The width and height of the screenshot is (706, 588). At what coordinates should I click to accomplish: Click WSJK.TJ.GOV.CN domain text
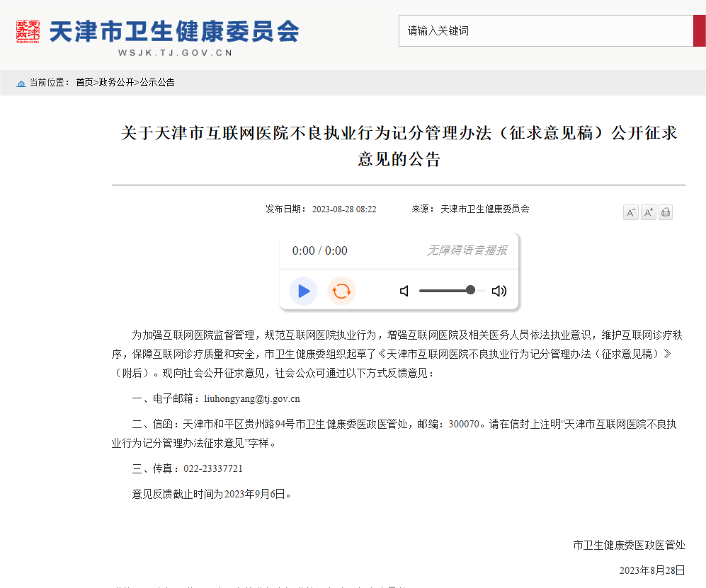(x=175, y=53)
